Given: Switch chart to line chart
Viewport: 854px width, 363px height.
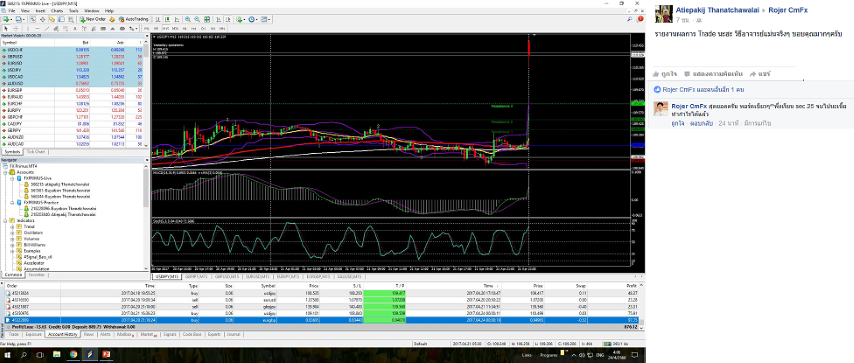Looking at the screenshot, I should coord(177,19).
